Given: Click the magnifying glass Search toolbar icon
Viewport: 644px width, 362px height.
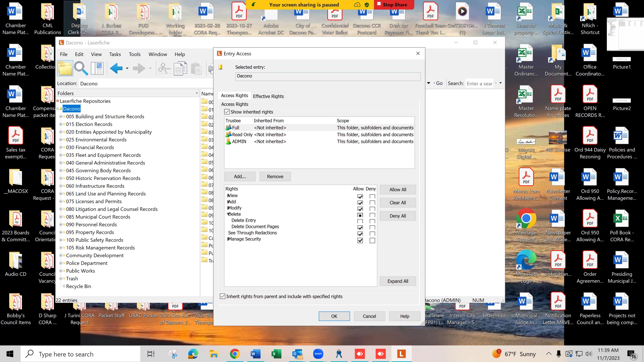Looking at the screenshot, I should point(81,68).
